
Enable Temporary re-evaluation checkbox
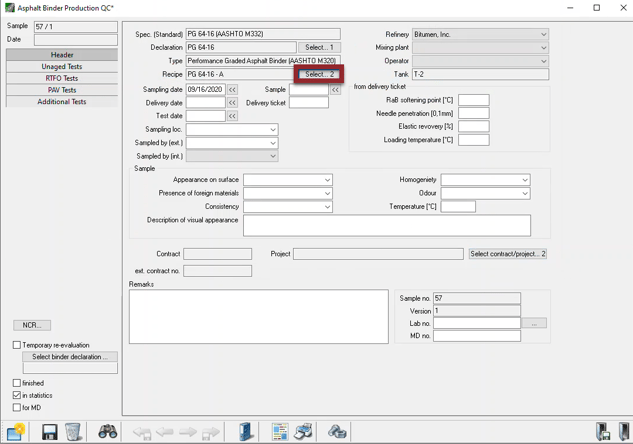[x=17, y=345]
